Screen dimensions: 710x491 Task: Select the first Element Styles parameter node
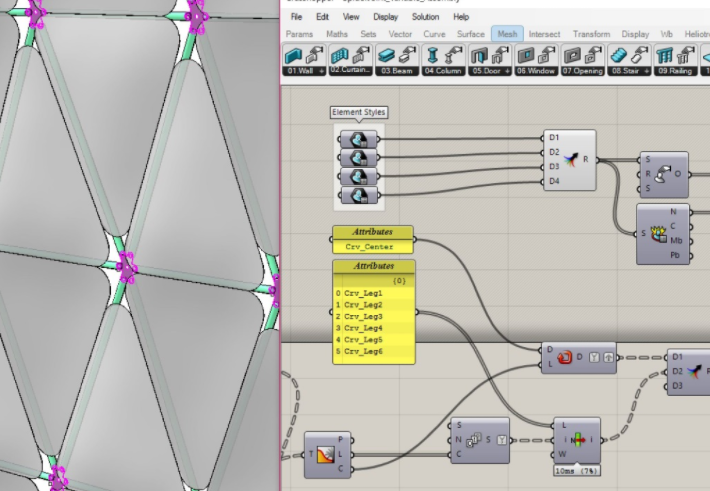(359, 140)
